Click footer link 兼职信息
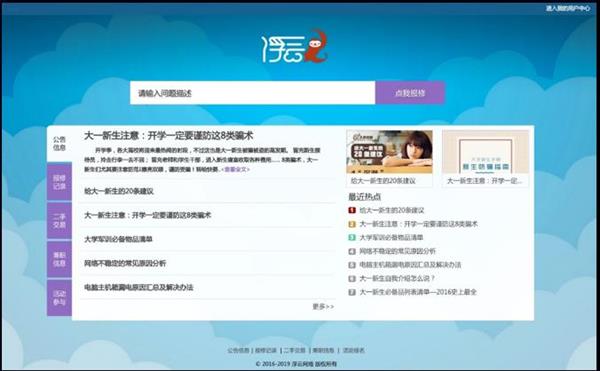600x371 pixels. [323, 350]
